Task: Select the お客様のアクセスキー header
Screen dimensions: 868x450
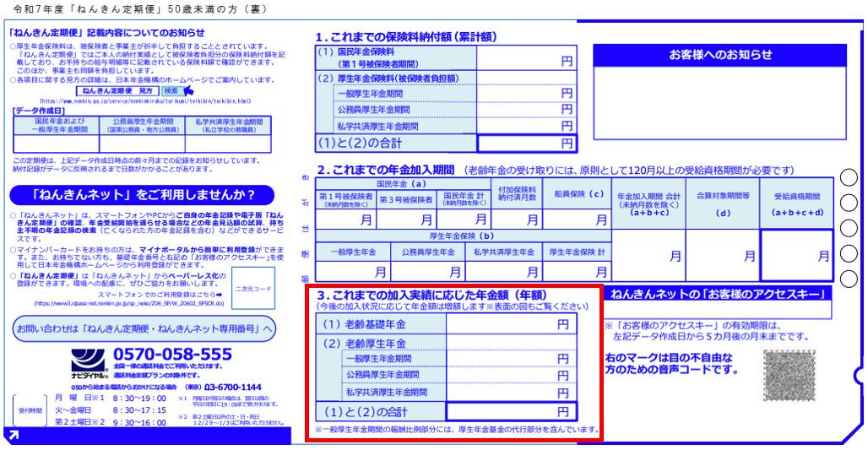Action: pyautogui.click(x=720, y=294)
